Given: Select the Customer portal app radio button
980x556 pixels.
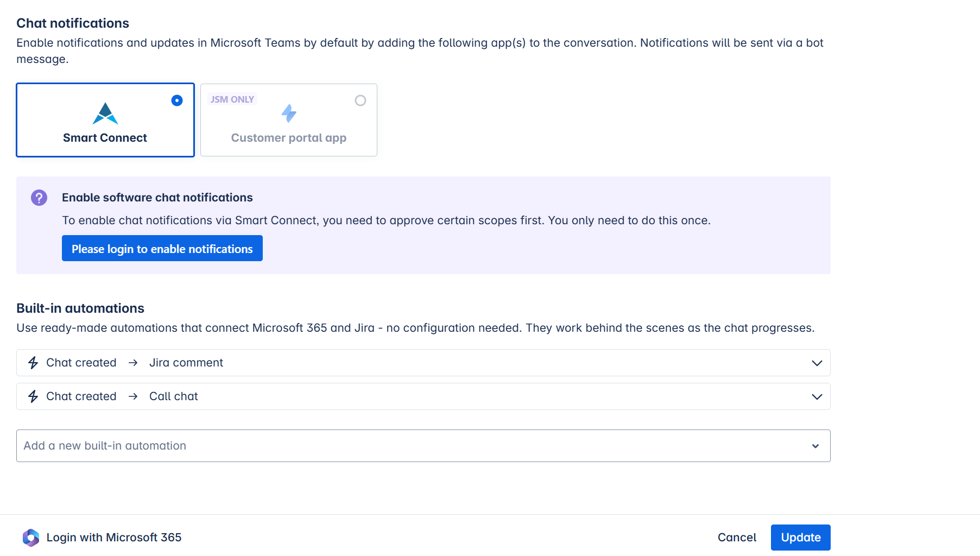Looking at the screenshot, I should 361,100.
